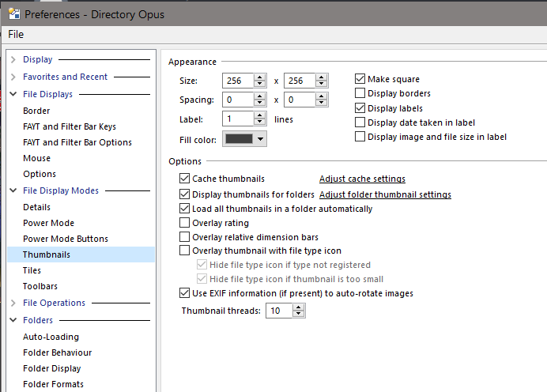
Task: Open the File menu
Action: tap(16, 34)
